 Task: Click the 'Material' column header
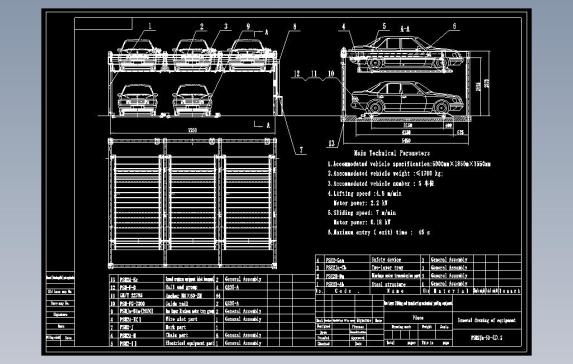click(450, 291)
